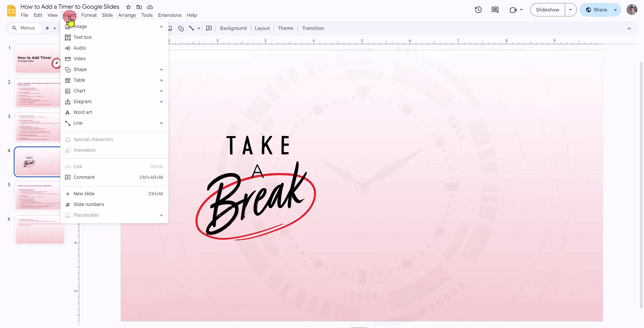Move the document with the folder icon

coord(139,7)
